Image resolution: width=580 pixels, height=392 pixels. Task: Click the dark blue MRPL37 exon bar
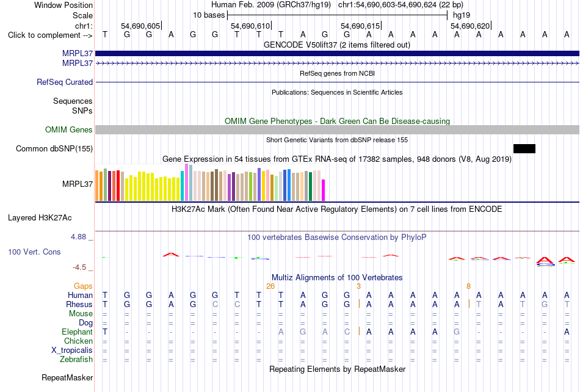[337, 53]
